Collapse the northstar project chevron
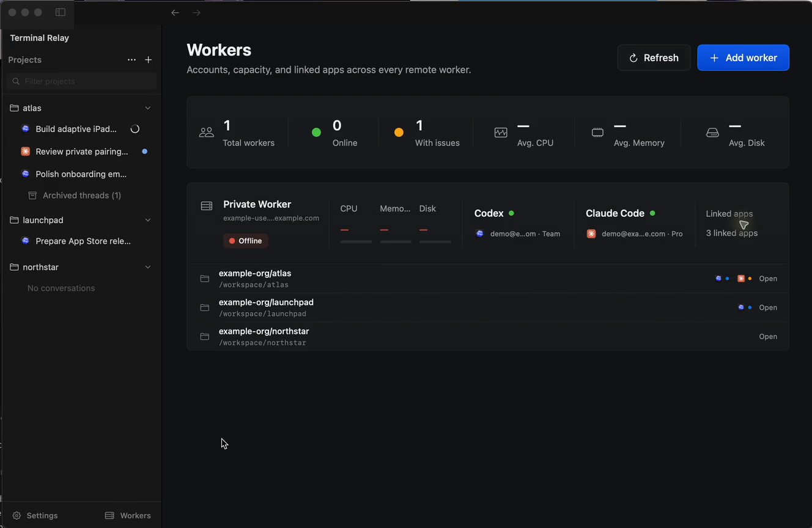Viewport: 812px width, 528px height. coord(147,267)
